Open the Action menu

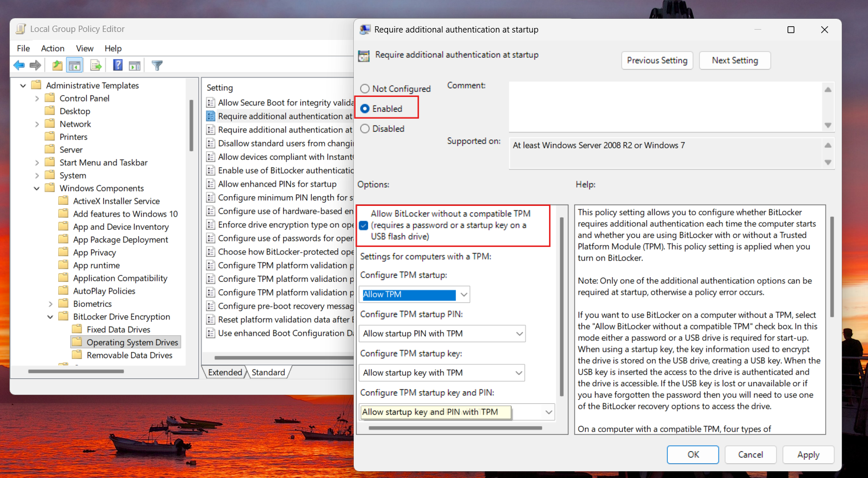click(x=53, y=48)
